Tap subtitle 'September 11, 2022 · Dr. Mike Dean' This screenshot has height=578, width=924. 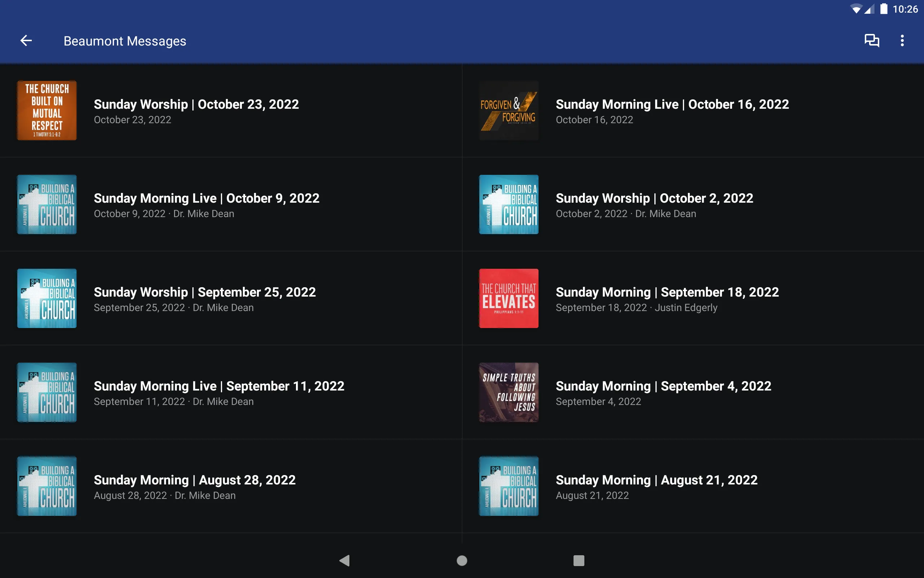[x=174, y=401]
